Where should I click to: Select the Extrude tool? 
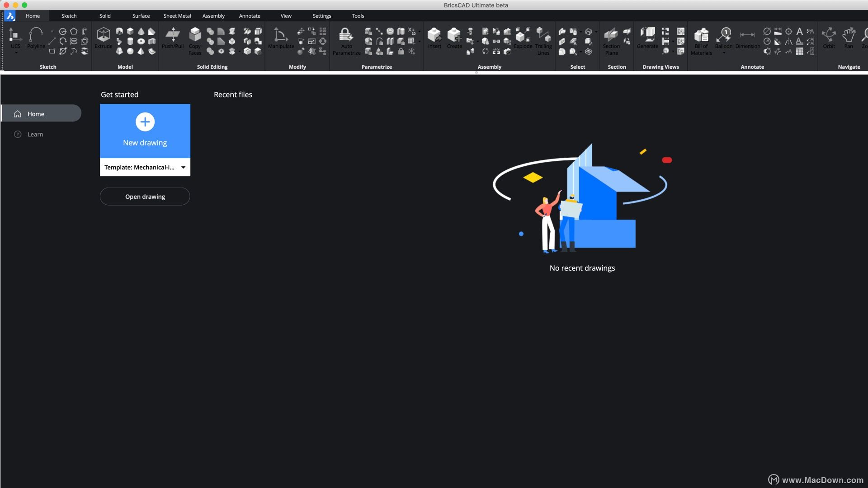(103, 36)
